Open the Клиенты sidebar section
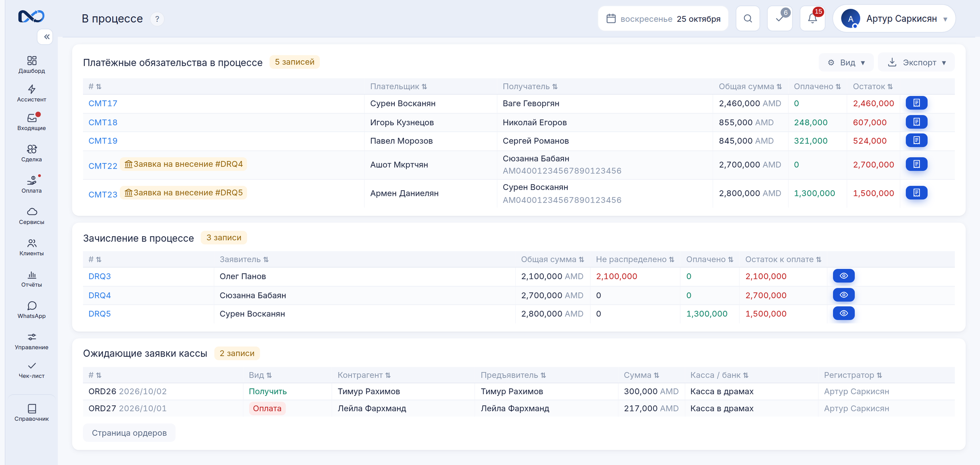 [x=32, y=247]
